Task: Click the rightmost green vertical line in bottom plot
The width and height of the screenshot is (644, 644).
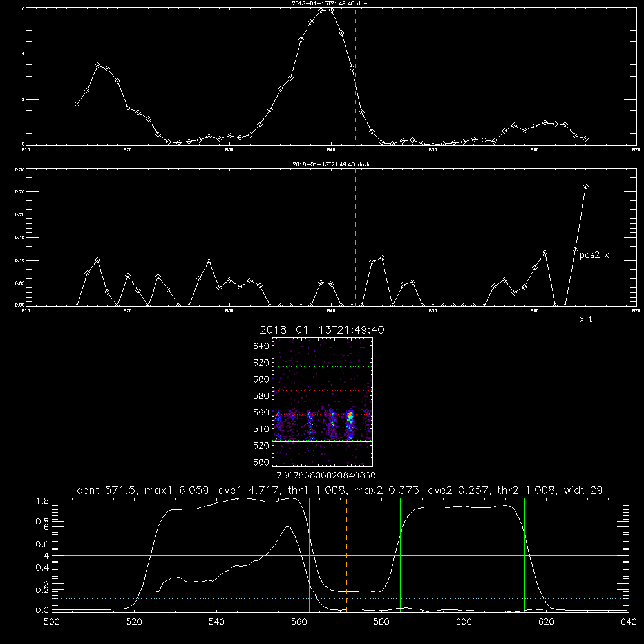Action: 524,554
